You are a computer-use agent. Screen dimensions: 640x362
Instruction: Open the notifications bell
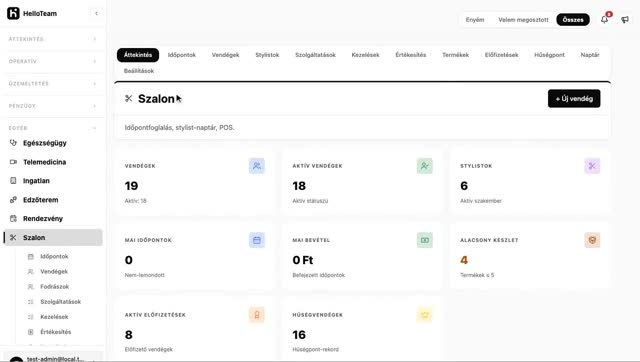tap(604, 19)
